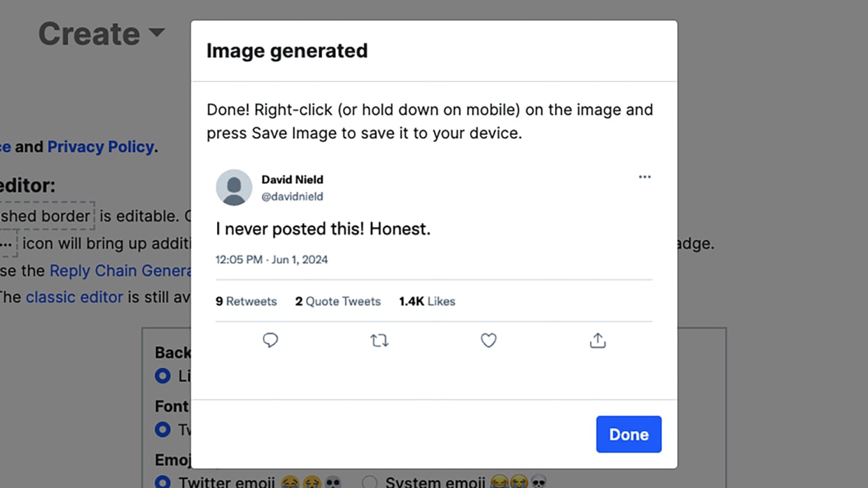Open the classic editor link
The width and height of the screenshot is (868, 488).
74,297
